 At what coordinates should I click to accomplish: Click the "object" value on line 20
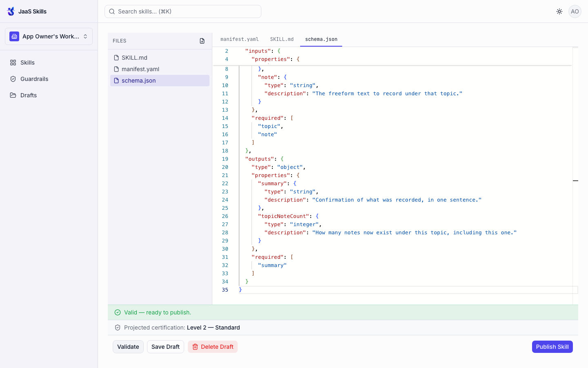click(x=290, y=167)
